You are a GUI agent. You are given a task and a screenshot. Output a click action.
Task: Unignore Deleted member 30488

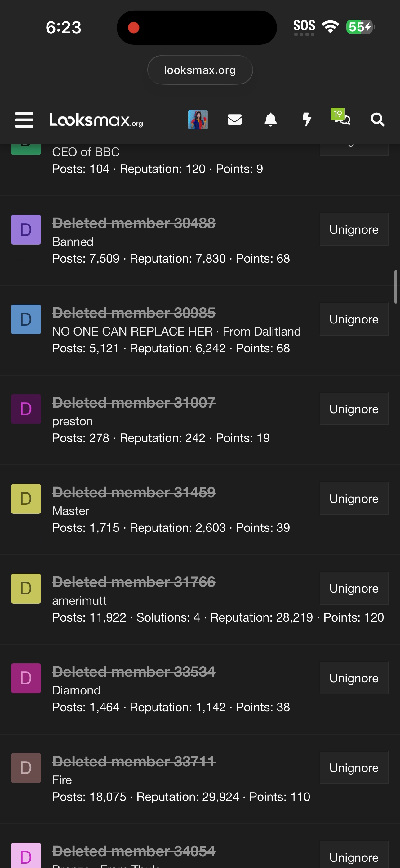point(354,229)
